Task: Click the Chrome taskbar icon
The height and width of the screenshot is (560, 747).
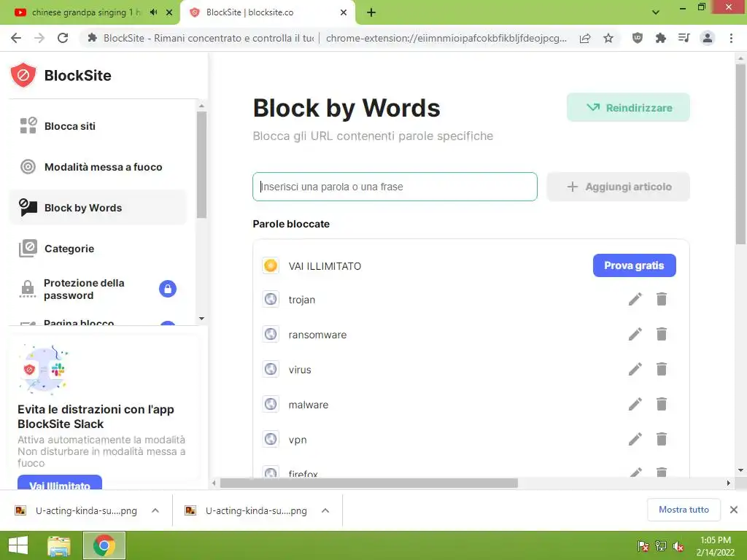Action: [104, 545]
